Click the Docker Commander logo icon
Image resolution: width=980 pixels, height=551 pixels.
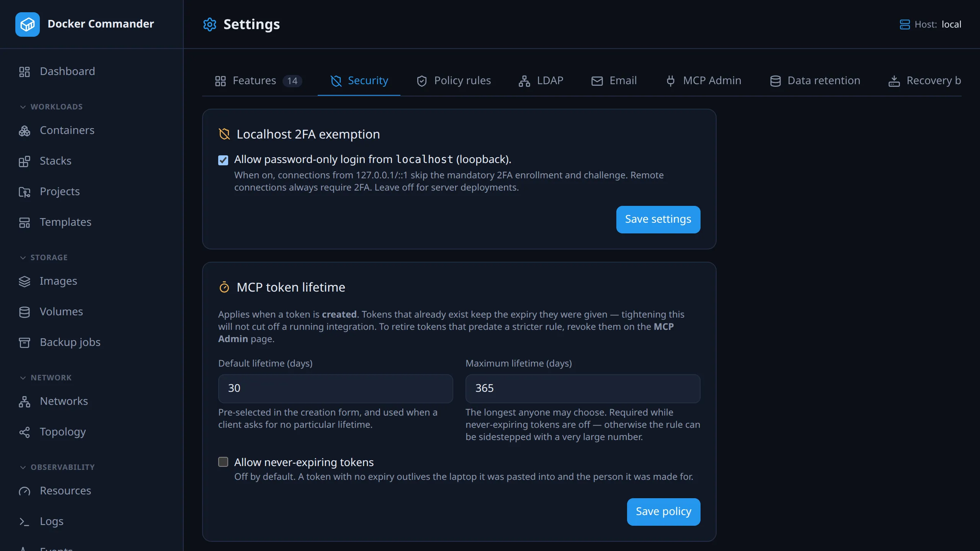click(x=27, y=24)
